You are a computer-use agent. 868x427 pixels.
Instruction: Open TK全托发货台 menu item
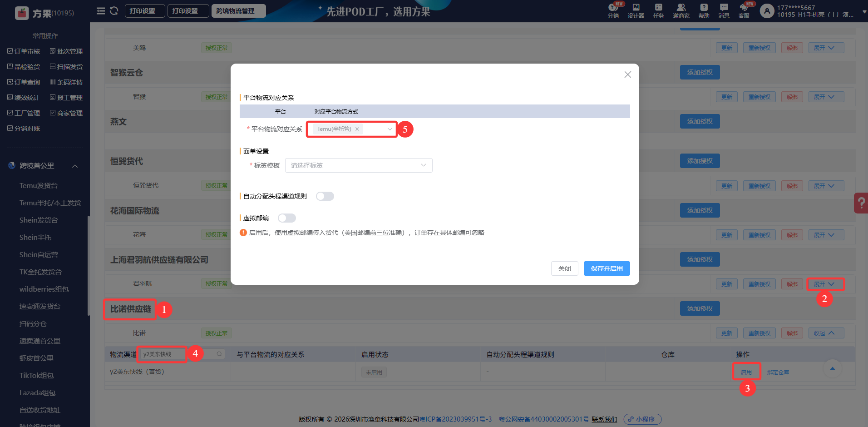click(x=40, y=272)
